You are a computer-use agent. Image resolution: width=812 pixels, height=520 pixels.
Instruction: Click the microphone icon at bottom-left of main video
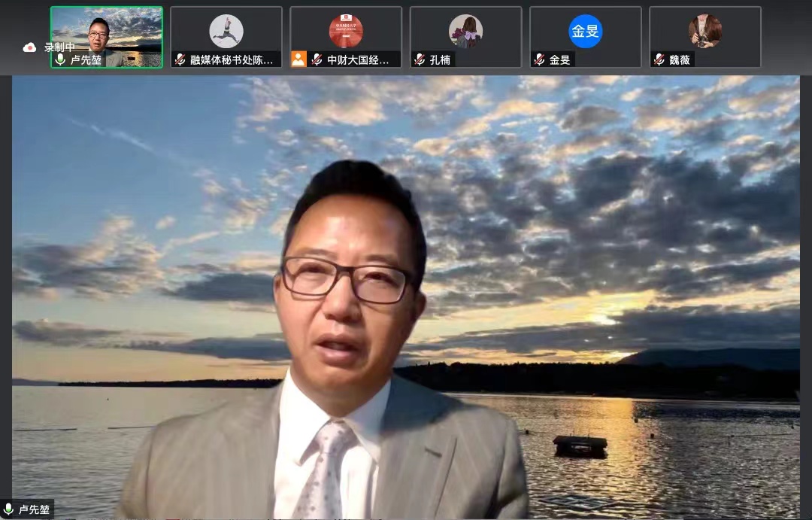tap(9, 509)
